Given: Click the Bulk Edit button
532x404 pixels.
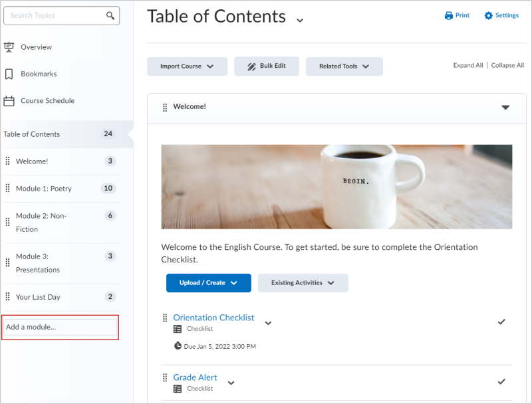Looking at the screenshot, I should click(266, 66).
